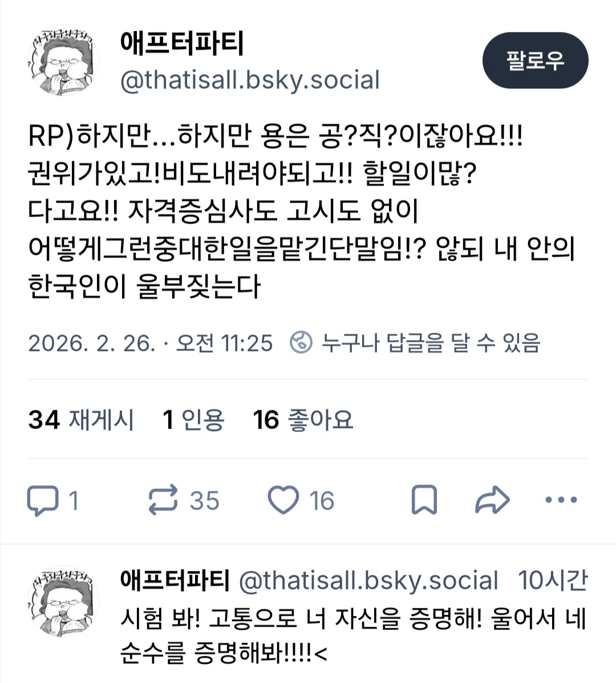The width and height of the screenshot is (616, 683).
Task: Click the reply's 10시간 timestamp
Action: [x=553, y=580]
